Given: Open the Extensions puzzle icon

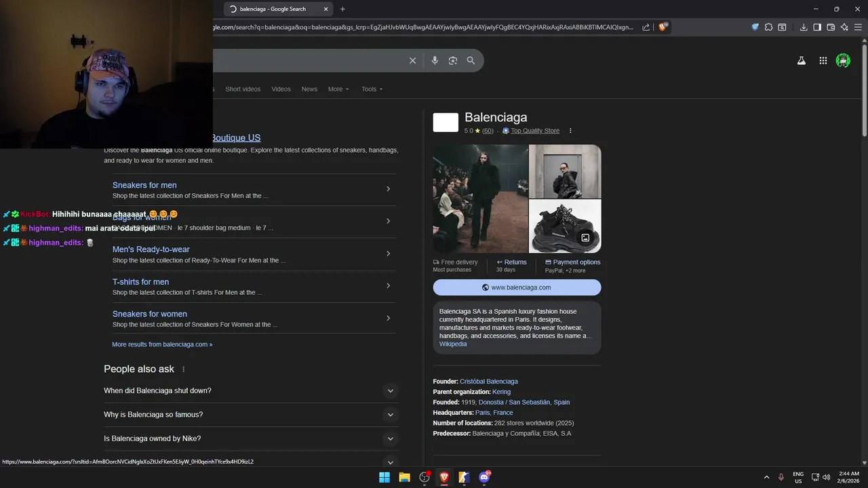Looking at the screenshot, I should [768, 27].
